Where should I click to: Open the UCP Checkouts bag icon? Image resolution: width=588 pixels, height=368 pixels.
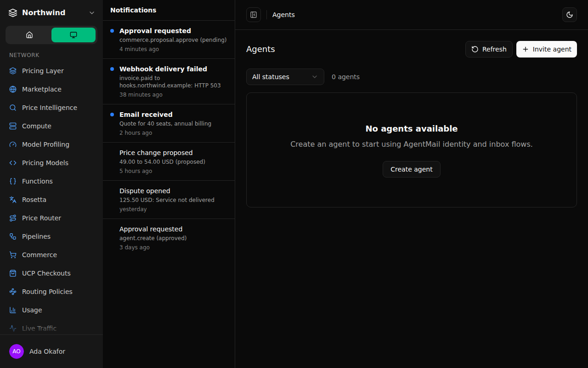13,273
